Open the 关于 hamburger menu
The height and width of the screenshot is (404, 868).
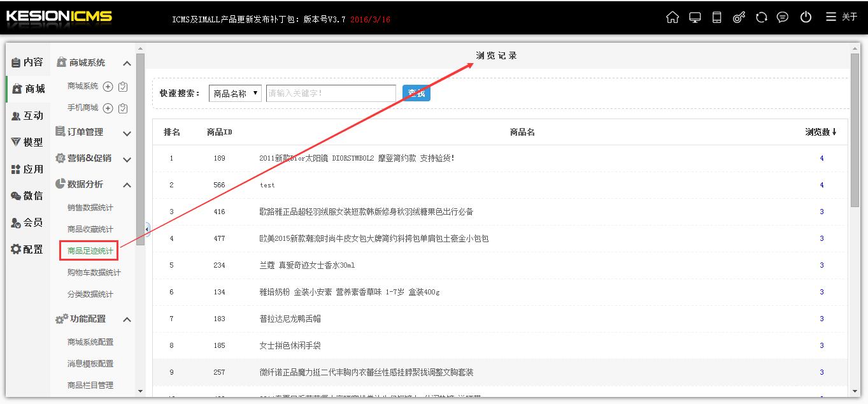pyautogui.click(x=842, y=17)
